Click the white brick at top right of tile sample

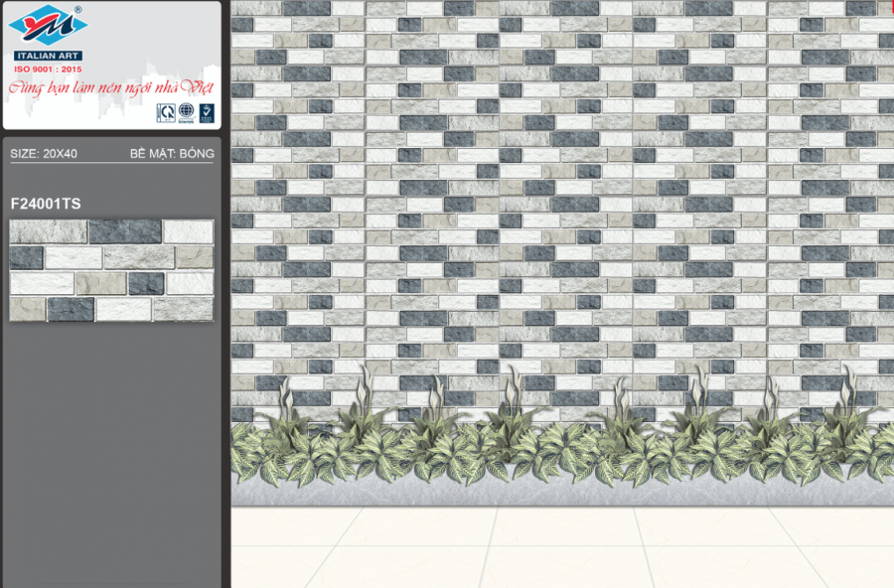pyautogui.click(x=188, y=231)
